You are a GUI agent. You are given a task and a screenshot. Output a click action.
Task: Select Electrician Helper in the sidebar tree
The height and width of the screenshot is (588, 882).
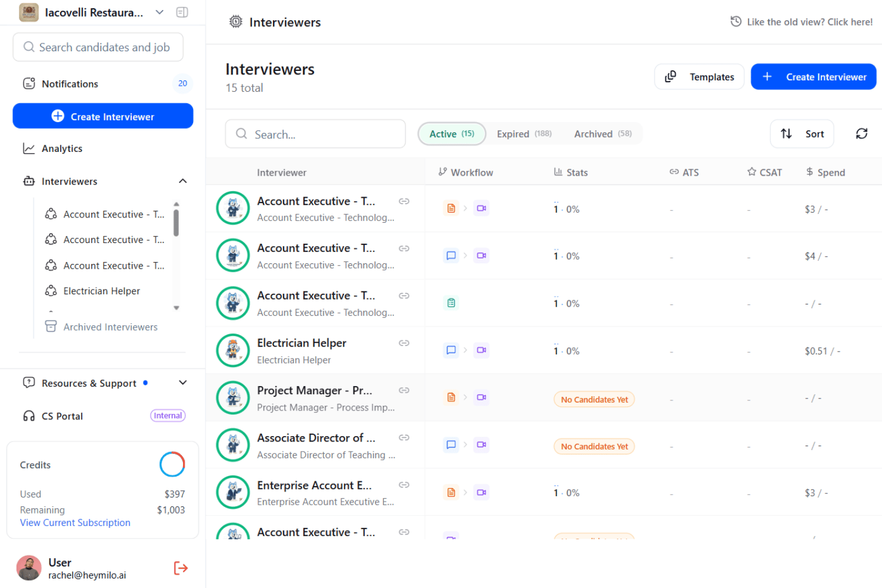pyautogui.click(x=101, y=291)
